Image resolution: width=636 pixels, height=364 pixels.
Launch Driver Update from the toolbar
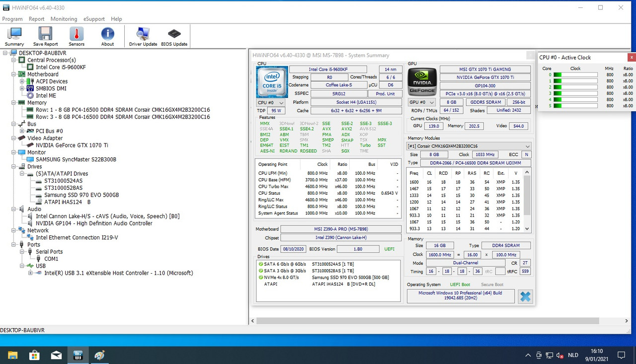point(143,37)
